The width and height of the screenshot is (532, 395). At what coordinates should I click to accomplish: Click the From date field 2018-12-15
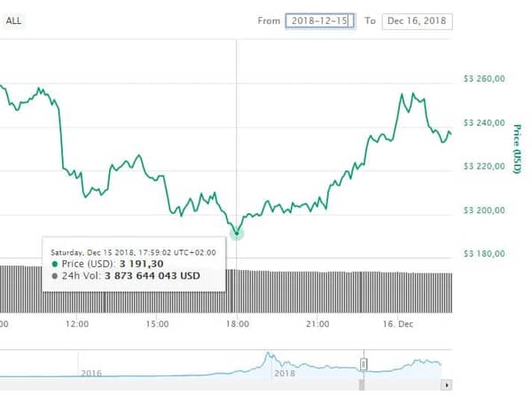point(320,21)
